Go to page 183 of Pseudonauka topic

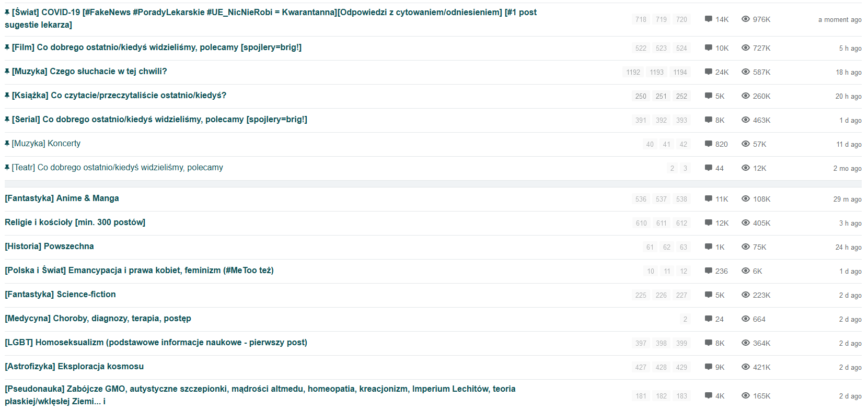[681, 396]
